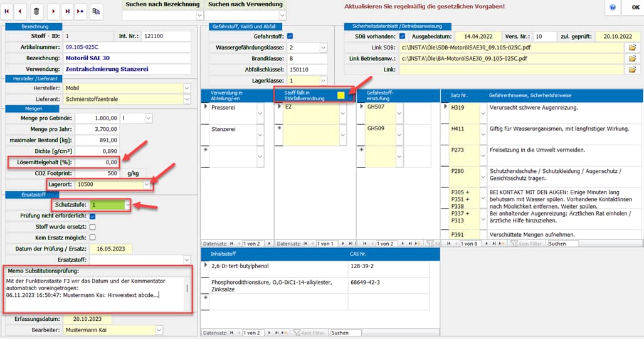Click the trash icon to delete record
The width and height of the screenshot is (644, 339).
[36, 11]
